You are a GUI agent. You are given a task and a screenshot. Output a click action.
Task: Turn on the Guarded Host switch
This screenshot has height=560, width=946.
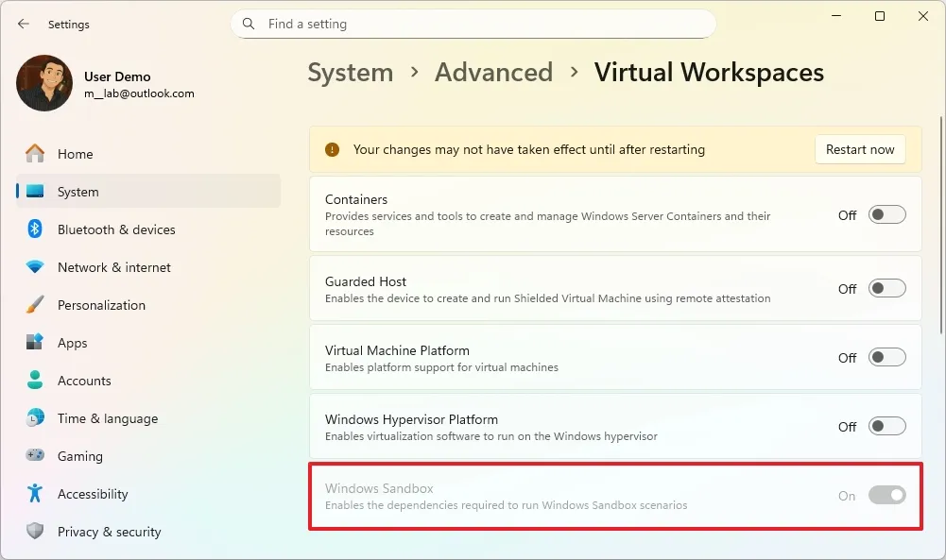[x=886, y=289]
